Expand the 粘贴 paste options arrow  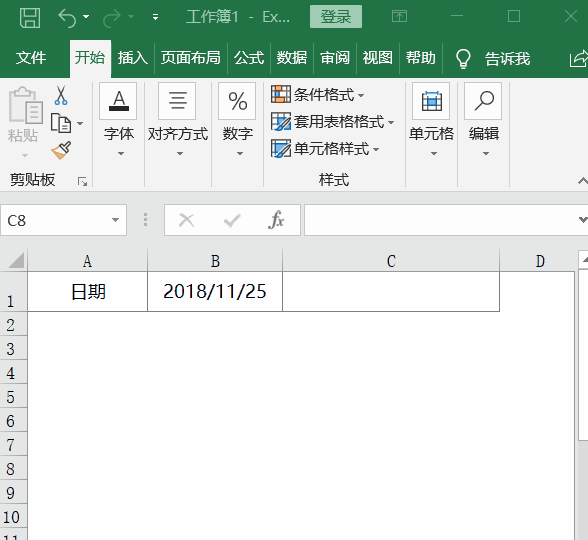(25, 155)
